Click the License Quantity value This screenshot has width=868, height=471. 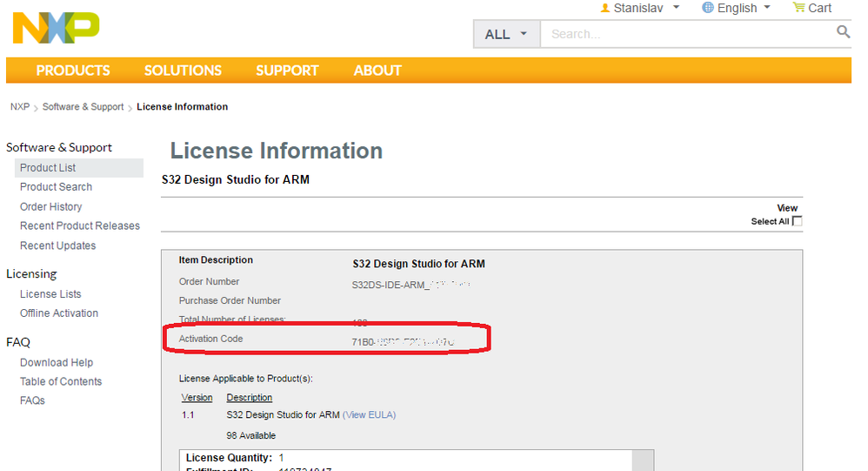pyautogui.click(x=281, y=458)
